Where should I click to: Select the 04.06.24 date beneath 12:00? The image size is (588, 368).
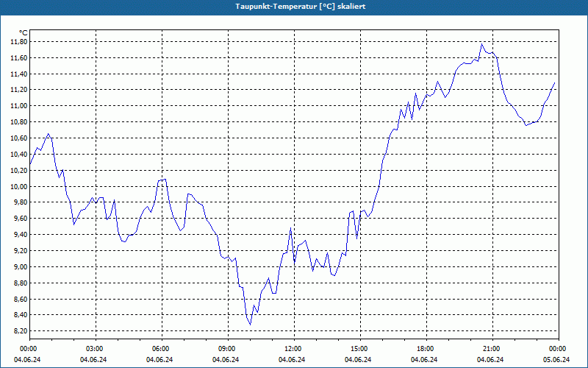[x=292, y=360]
